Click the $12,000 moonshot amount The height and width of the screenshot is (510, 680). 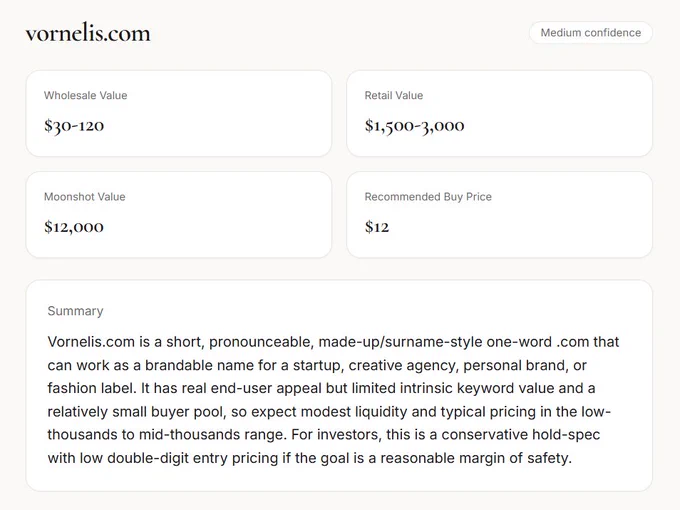point(74,227)
